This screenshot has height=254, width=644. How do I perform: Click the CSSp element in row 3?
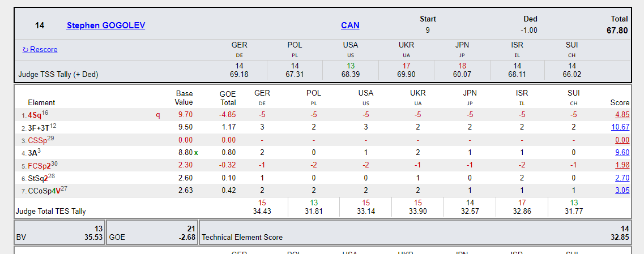(37, 140)
